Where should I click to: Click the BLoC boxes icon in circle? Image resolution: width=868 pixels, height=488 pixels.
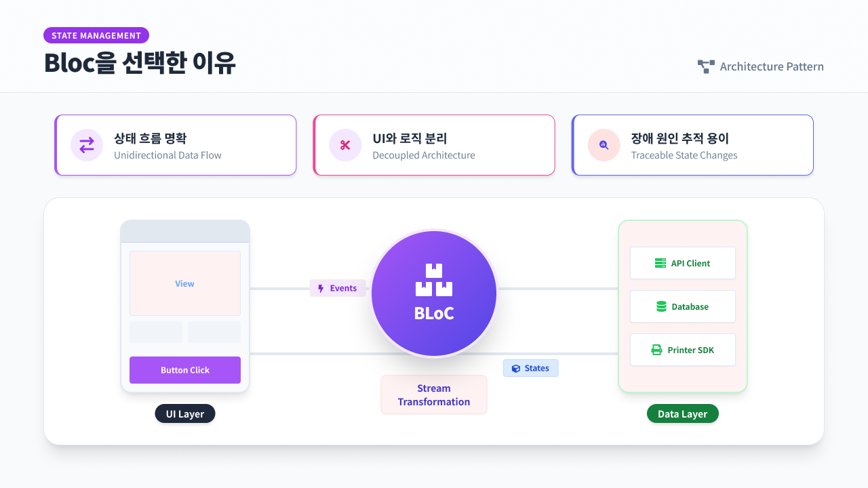[434, 280]
